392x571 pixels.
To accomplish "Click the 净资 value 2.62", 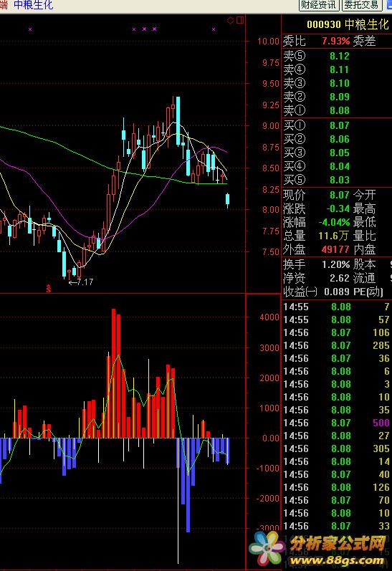I will pos(340,278).
